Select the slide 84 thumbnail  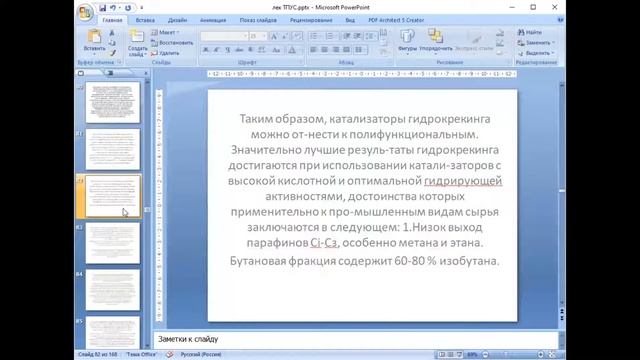[x=113, y=290]
